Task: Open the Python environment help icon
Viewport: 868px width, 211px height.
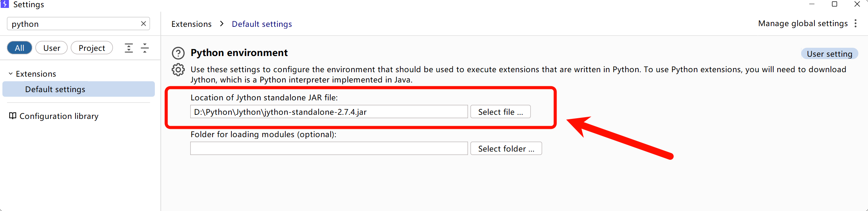Action: pos(178,53)
